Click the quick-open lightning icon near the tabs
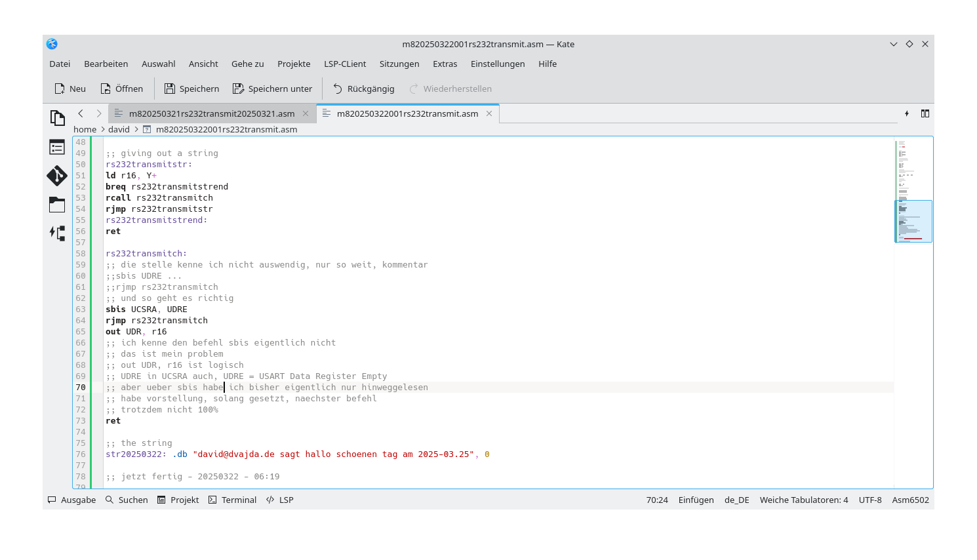 pyautogui.click(x=907, y=113)
